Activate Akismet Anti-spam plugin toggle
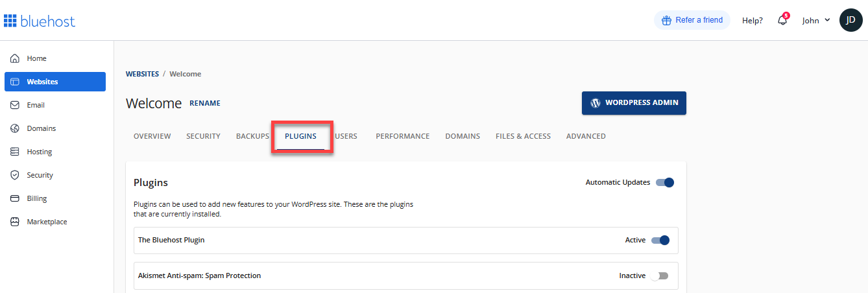 [660, 276]
